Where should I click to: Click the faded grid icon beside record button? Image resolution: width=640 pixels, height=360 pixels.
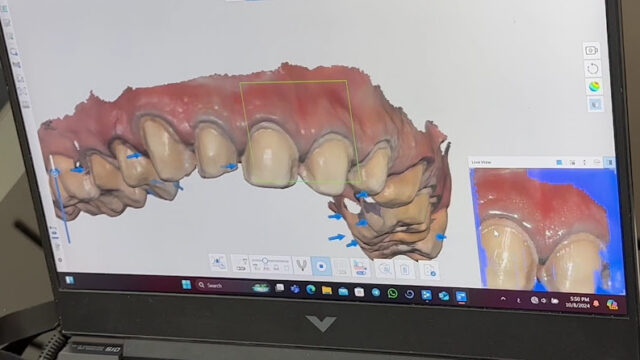pos(341,268)
